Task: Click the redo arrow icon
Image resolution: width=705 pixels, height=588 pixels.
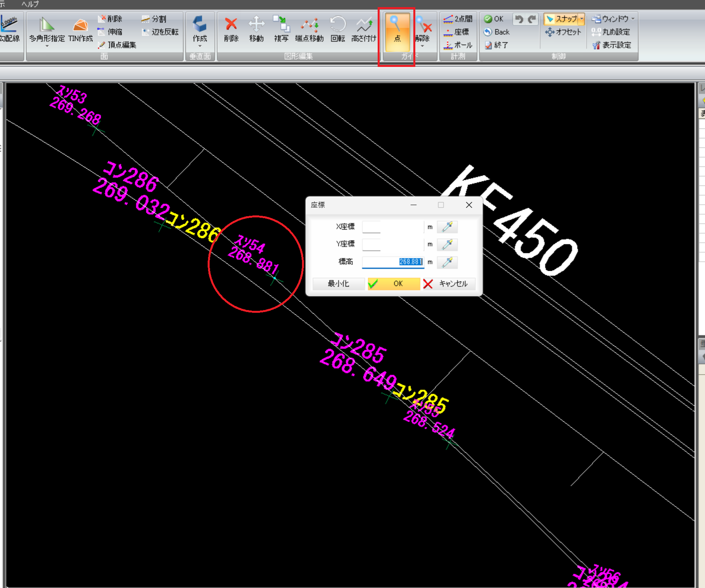Action: 532,19
